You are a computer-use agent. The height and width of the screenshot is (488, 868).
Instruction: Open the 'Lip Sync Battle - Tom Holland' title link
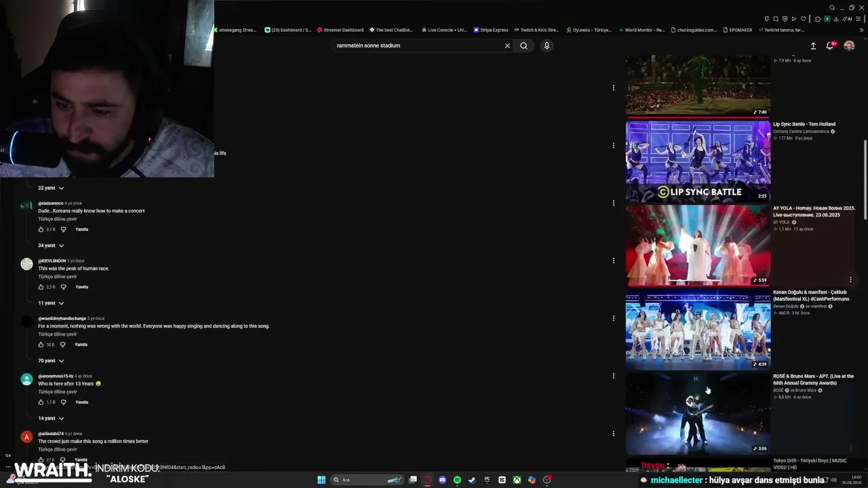[x=804, y=124]
